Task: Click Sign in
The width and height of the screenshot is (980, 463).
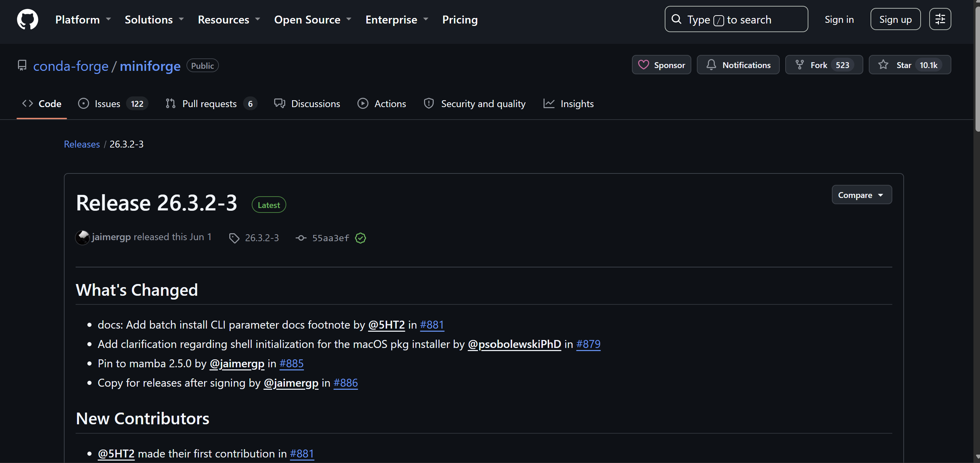Action: tap(839, 19)
